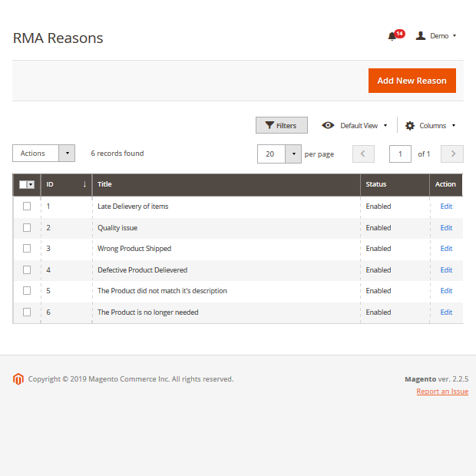
Task: Go to the next page arrow
Action: tap(453, 154)
